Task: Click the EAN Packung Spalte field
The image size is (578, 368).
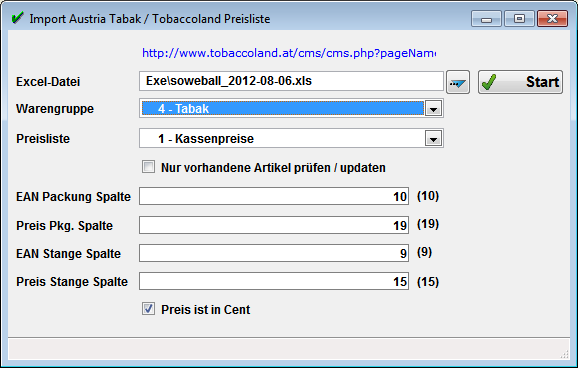Action: (274, 196)
